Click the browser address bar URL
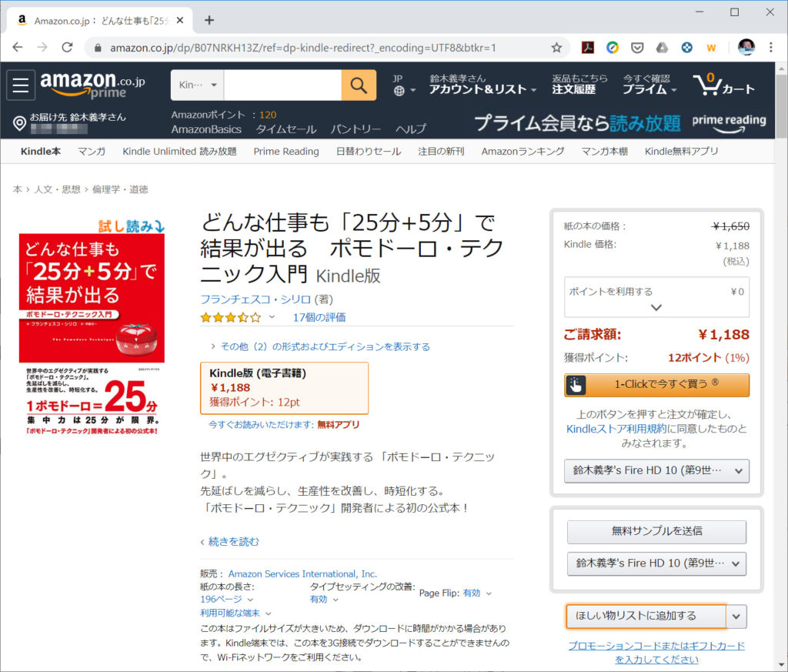Viewport: 788px width, 672px height. [303, 48]
